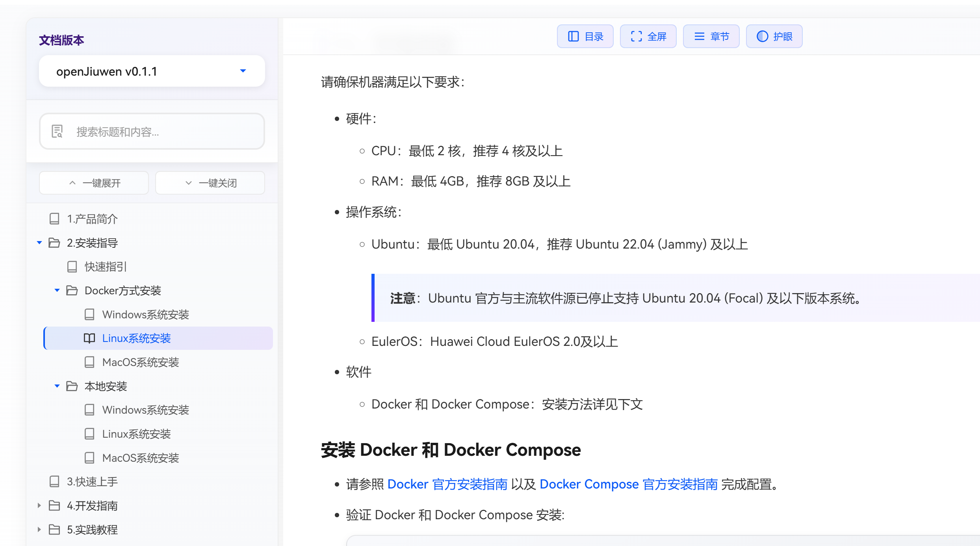Open the 3.快速上手 document
Viewport: 980px width, 546px height.
(92, 481)
